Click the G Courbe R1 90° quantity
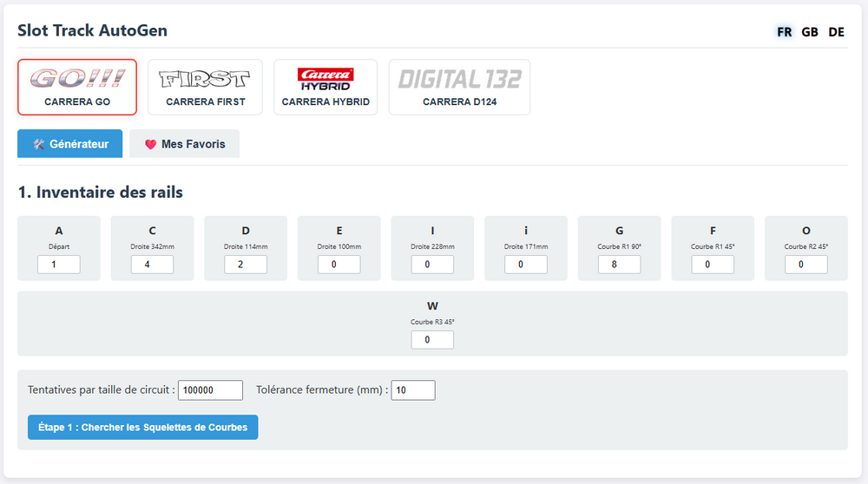This screenshot has width=868, height=484. pos(620,265)
